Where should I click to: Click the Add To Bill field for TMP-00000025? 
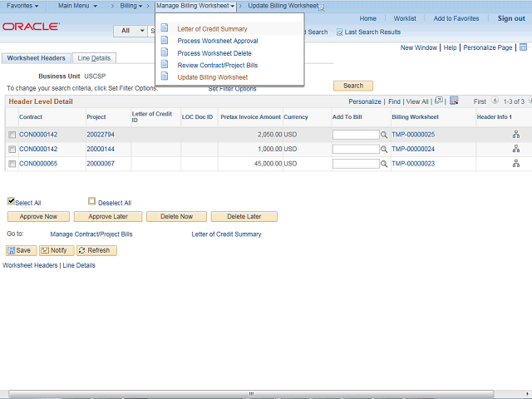tap(356, 135)
